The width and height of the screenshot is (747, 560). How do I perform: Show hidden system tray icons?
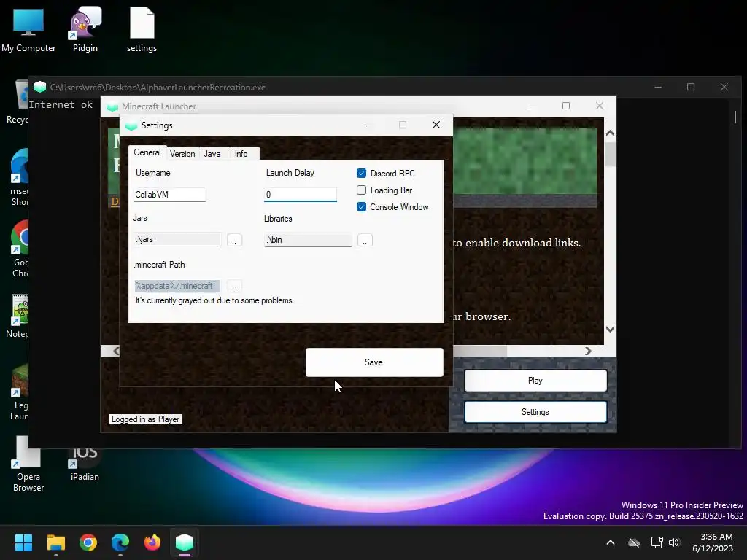click(x=611, y=542)
